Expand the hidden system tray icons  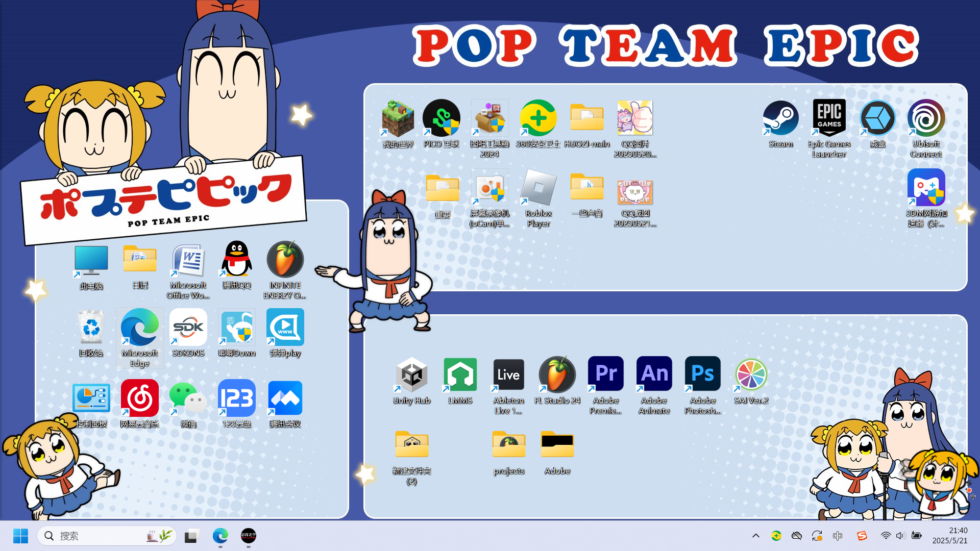point(756,536)
